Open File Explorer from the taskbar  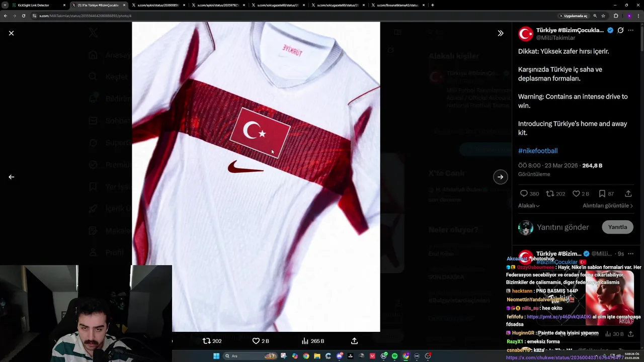pos(317,356)
